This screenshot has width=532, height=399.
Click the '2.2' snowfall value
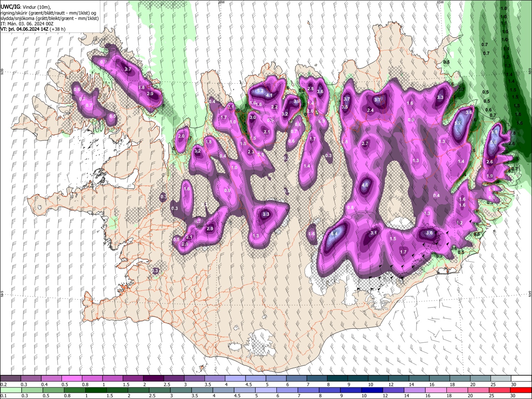(x=274, y=107)
